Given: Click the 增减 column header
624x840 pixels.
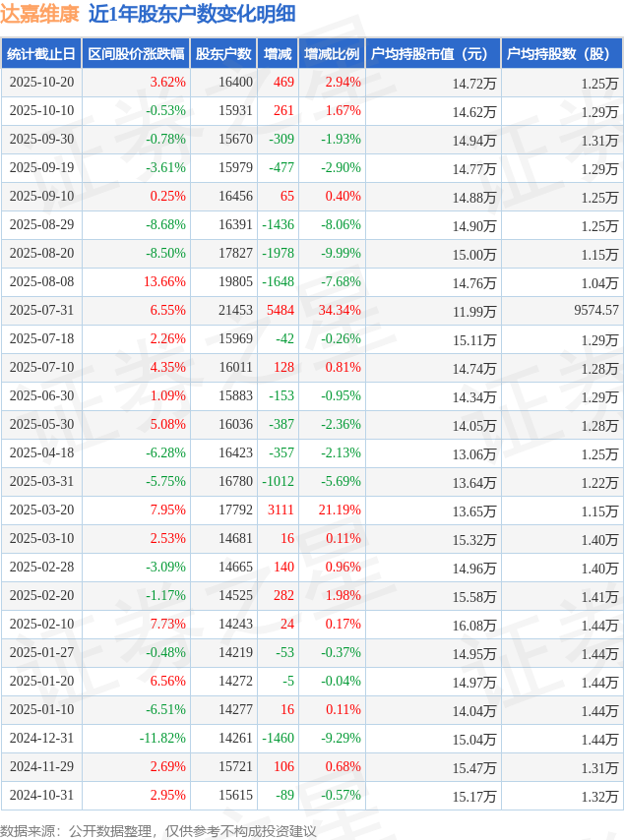Looking at the screenshot, I should [279, 53].
